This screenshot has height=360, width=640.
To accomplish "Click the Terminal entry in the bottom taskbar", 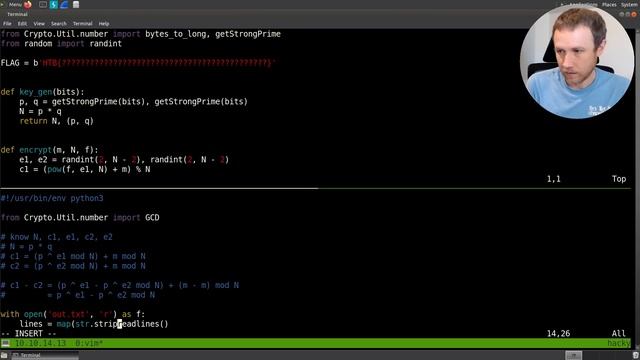I will pyautogui.click(x=44, y=356).
